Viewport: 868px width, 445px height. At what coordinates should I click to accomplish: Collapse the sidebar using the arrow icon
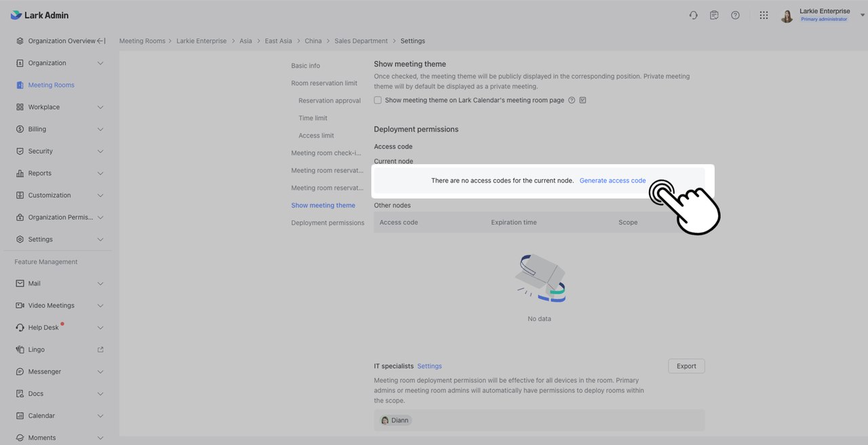click(101, 41)
